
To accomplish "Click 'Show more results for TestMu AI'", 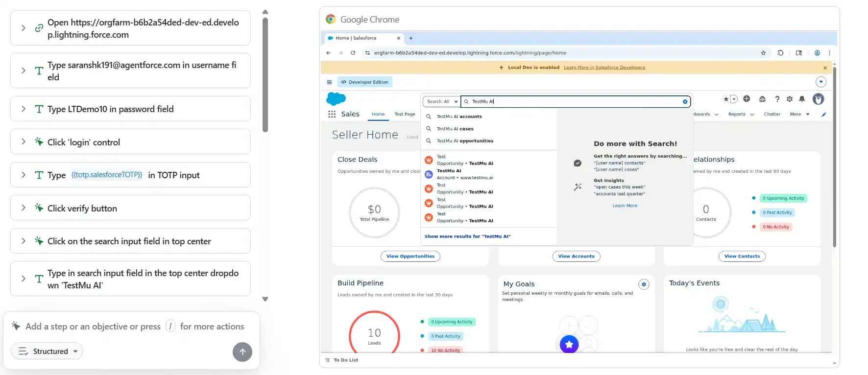I will [x=467, y=236].
